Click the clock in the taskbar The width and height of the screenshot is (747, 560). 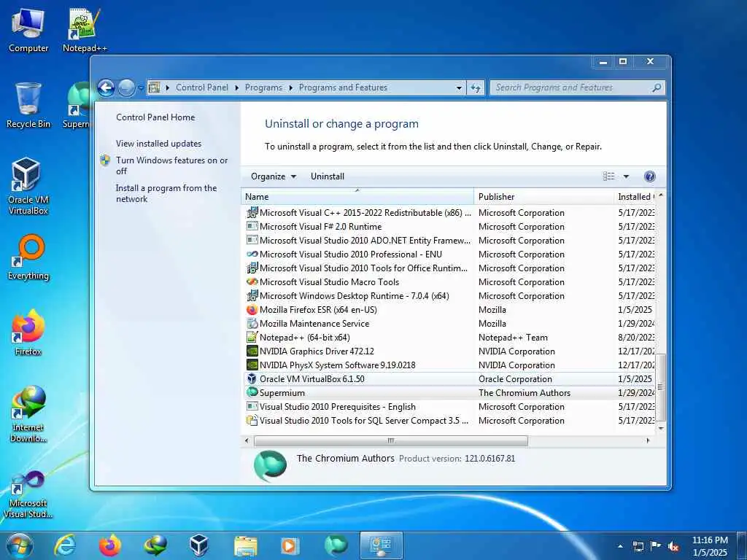pos(710,546)
